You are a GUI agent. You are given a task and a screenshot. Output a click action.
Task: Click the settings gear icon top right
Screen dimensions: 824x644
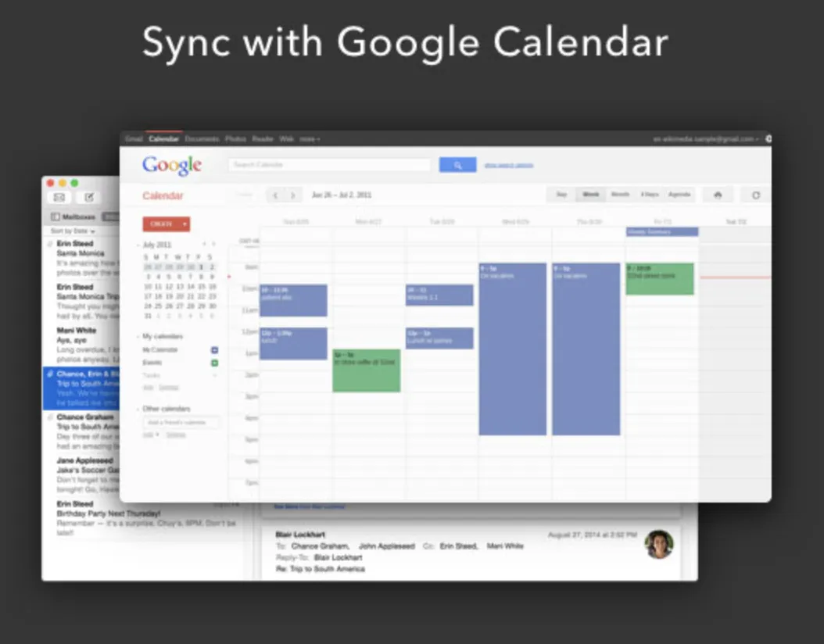point(768,138)
